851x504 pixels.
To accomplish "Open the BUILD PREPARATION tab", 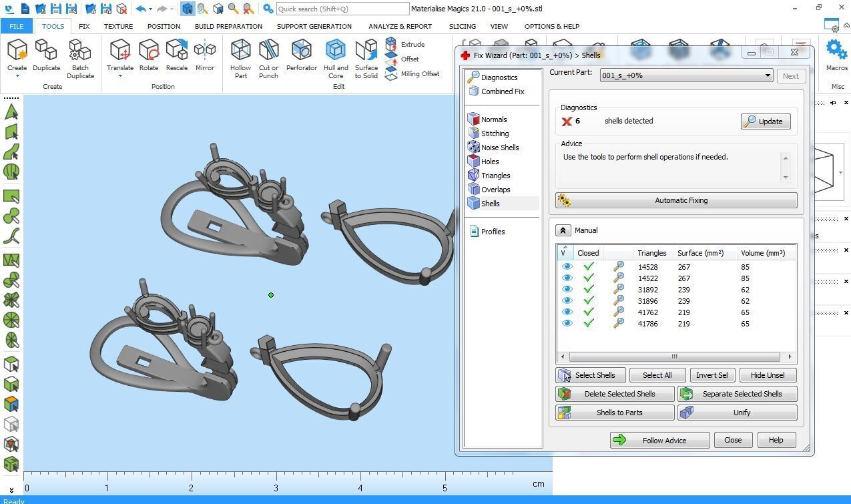I will point(228,26).
